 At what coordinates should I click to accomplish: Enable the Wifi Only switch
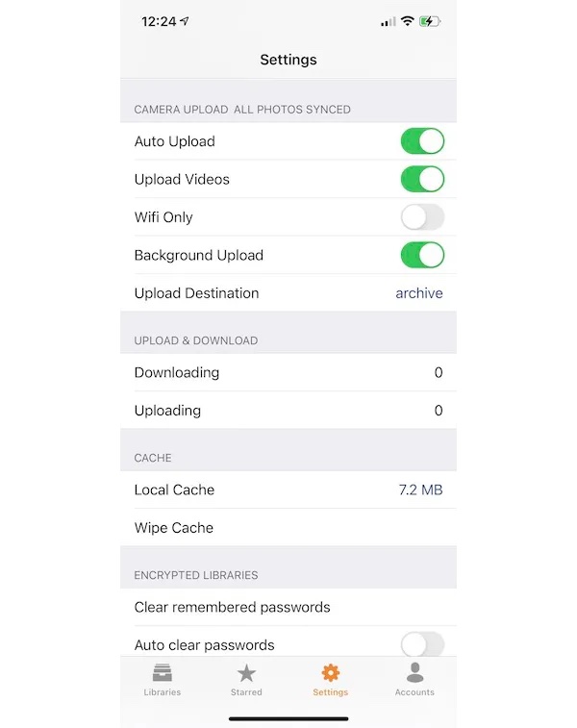click(x=422, y=217)
